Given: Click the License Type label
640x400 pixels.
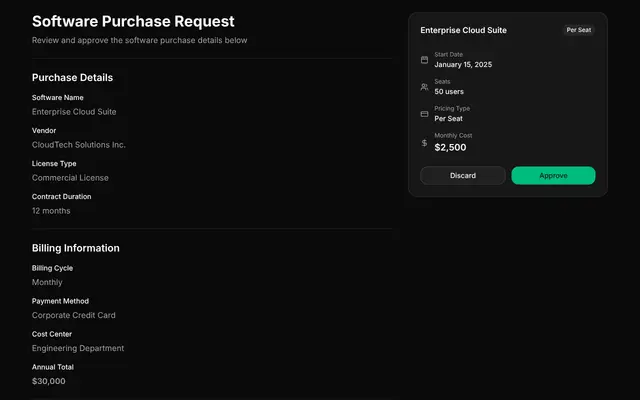Looking at the screenshot, I should point(54,164).
